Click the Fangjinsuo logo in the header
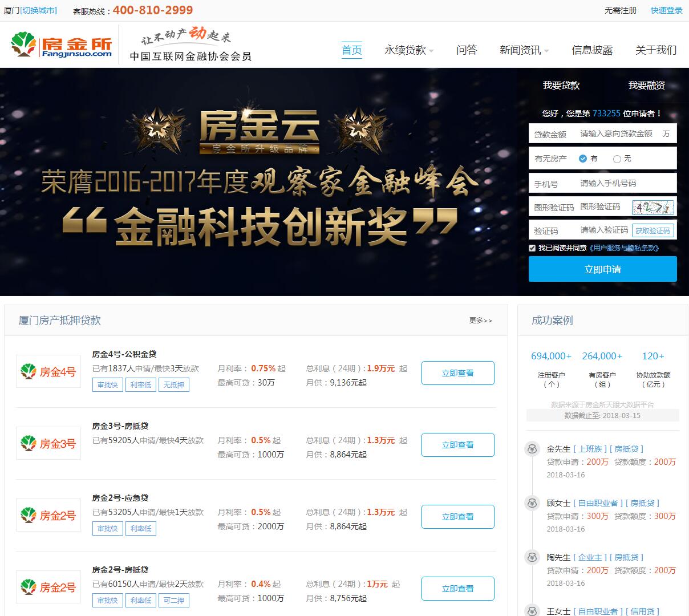Screen dimensions: 689x616 click(x=62, y=44)
